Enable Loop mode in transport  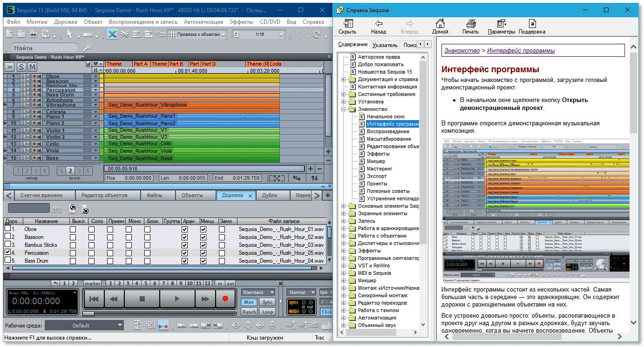click(266, 312)
